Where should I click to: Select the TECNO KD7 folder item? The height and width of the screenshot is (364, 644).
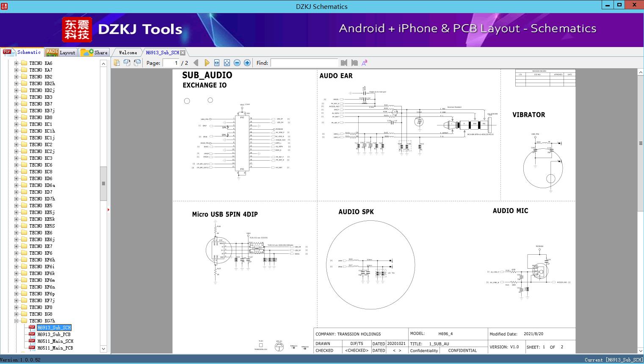(42, 192)
